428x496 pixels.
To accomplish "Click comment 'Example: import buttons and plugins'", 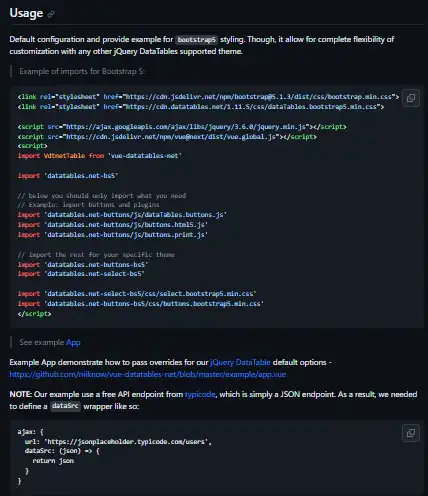I will [88, 205].
